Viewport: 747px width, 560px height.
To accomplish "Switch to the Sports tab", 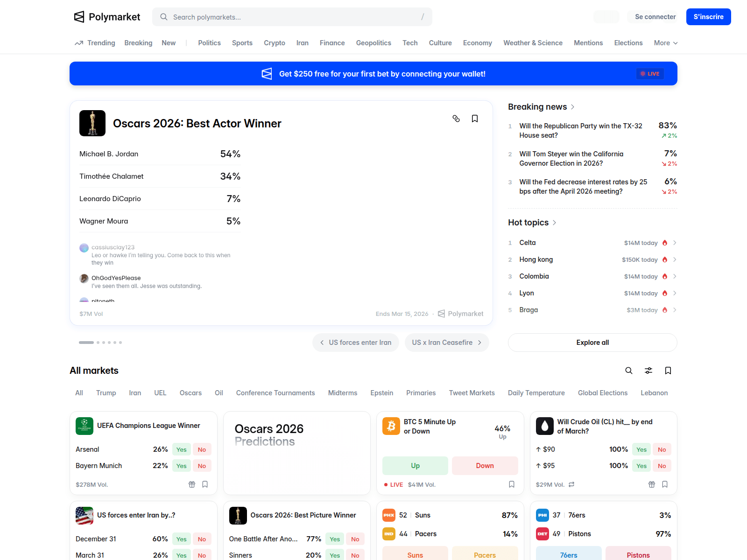I will coord(242,42).
